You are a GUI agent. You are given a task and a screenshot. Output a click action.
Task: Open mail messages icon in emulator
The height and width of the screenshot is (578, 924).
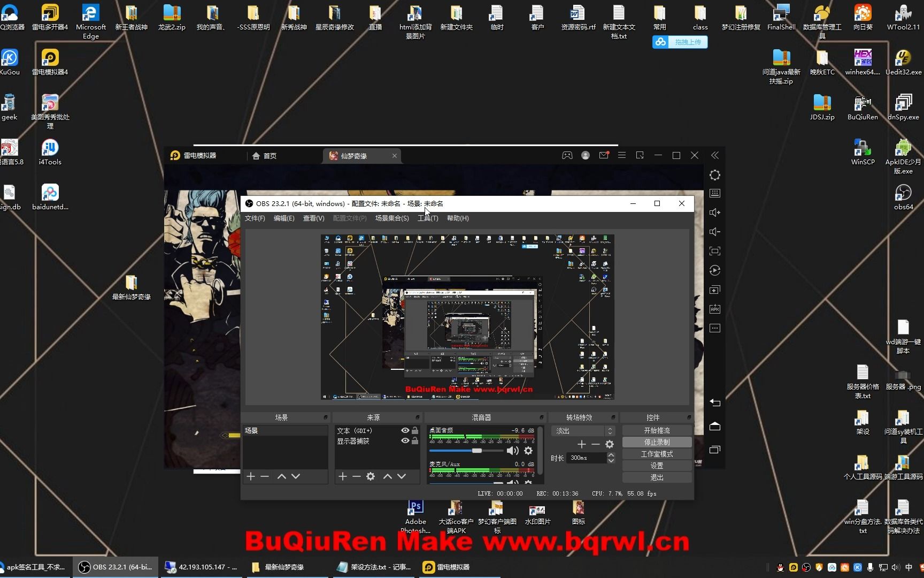[x=604, y=155]
